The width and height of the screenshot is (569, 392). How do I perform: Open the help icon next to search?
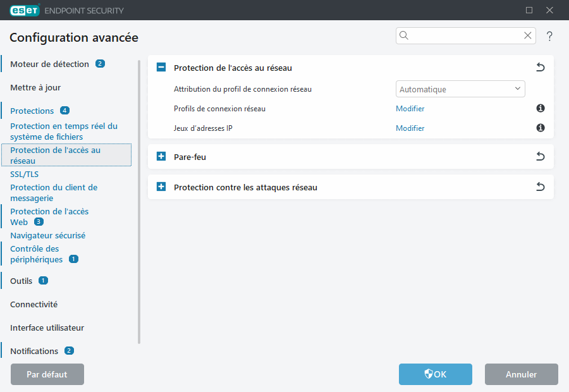[x=549, y=36]
